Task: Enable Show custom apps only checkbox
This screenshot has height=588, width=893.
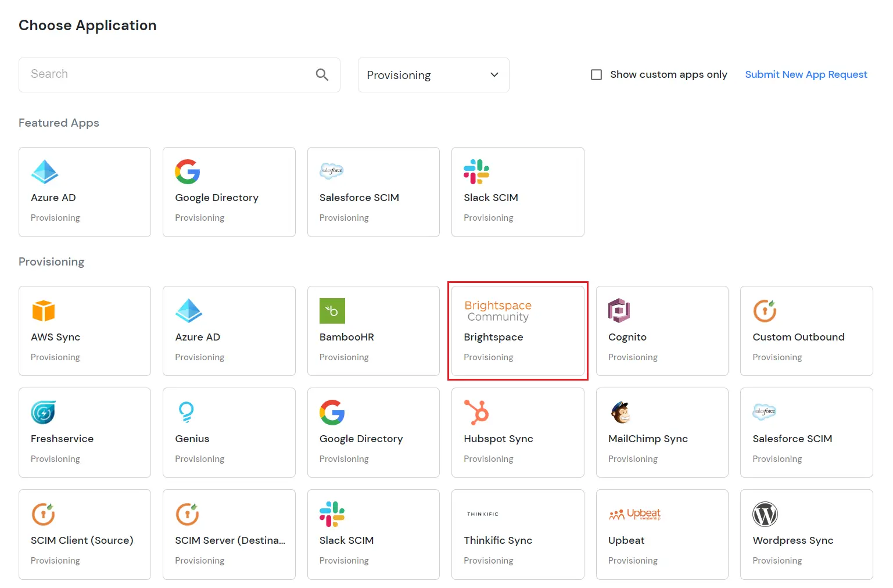Action: click(x=596, y=74)
